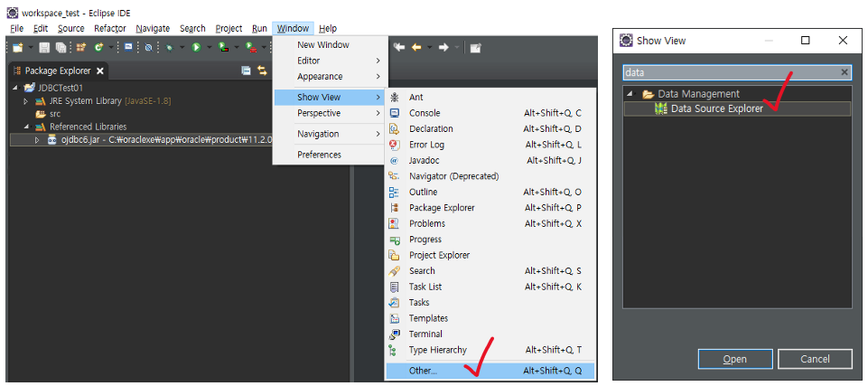
Task: Collapse the JDBCTest01 project node
Action: click(15, 88)
